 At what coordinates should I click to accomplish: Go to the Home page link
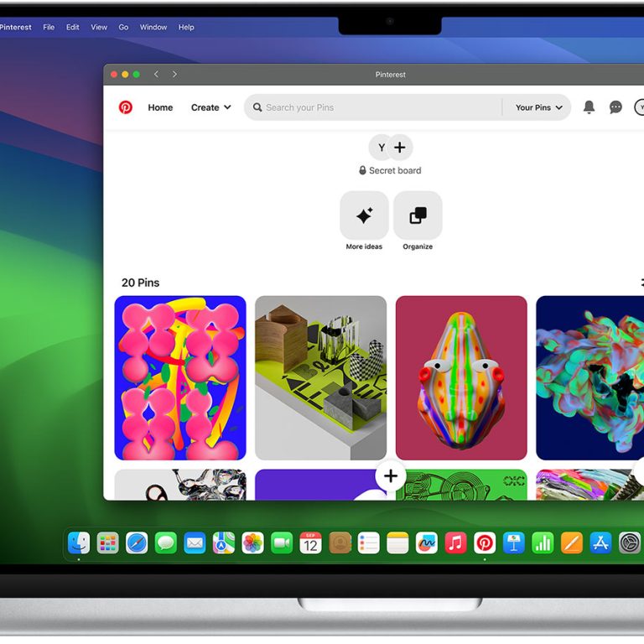click(x=160, y=107)
